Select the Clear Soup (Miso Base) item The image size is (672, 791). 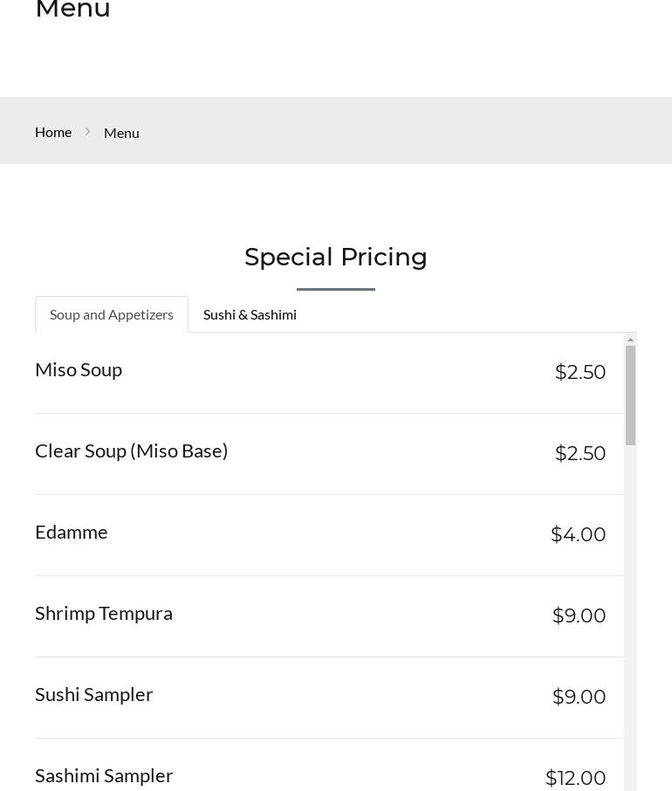[x=131, y=451]
